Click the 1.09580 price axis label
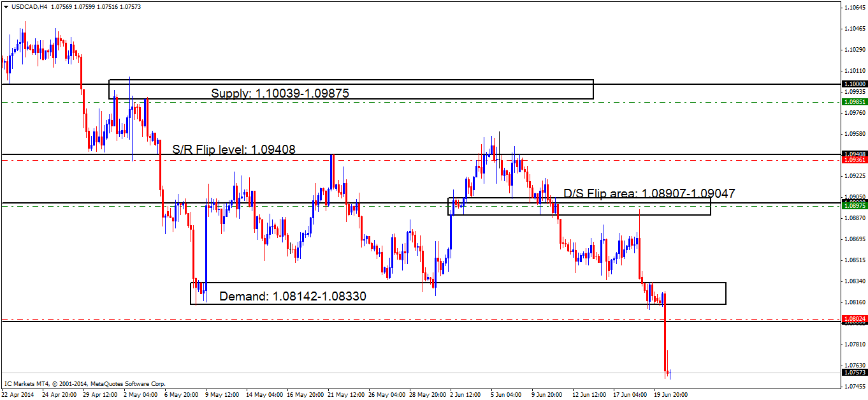The width and height of the screenshot is (868, 400). [855, 133]
